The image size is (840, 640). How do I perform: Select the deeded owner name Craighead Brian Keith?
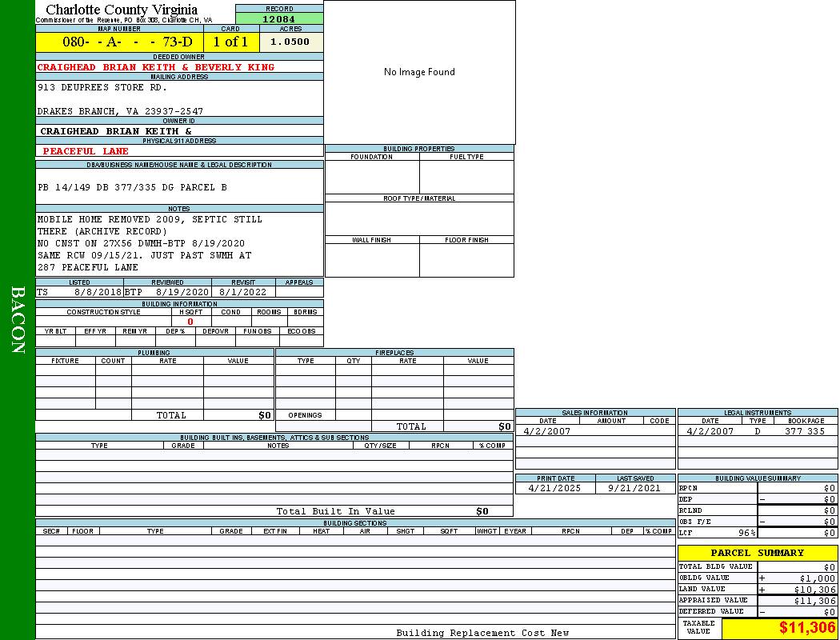pos(156,67)
